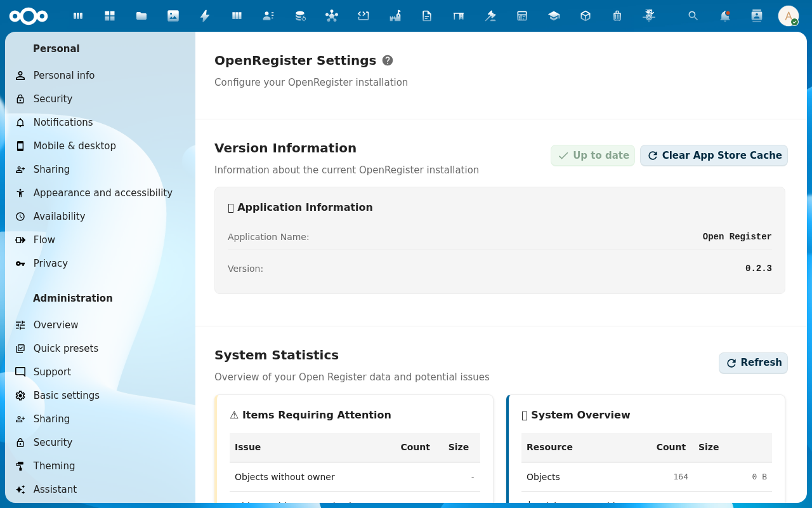The image size is (812, 508).
Task: Open Notifications settings
Action: [100, 122]
